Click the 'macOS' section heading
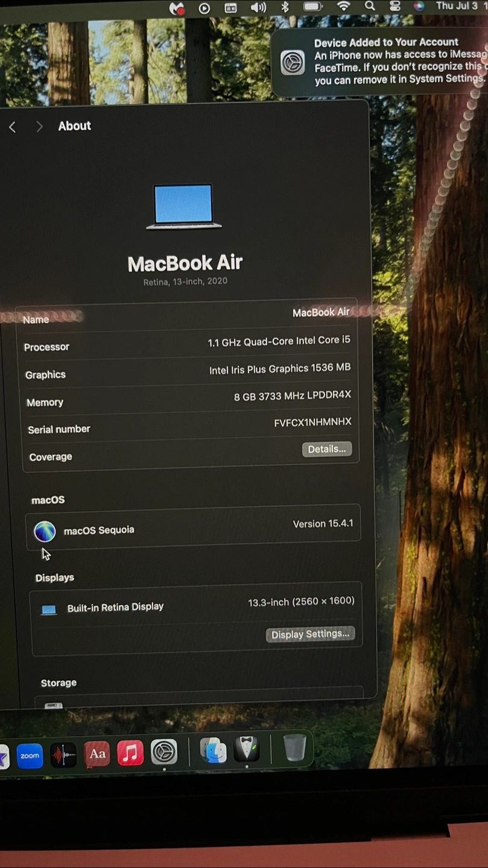488x868 pixels. 48,500
